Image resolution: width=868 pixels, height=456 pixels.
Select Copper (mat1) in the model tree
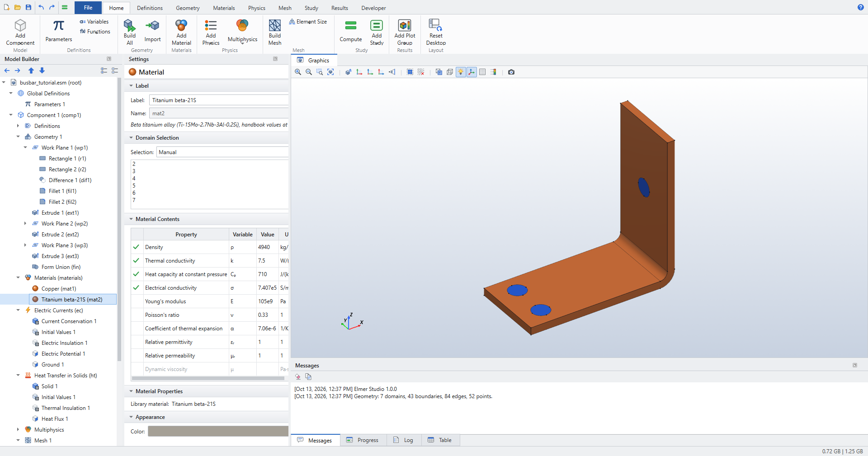click(x=59, y=288)
